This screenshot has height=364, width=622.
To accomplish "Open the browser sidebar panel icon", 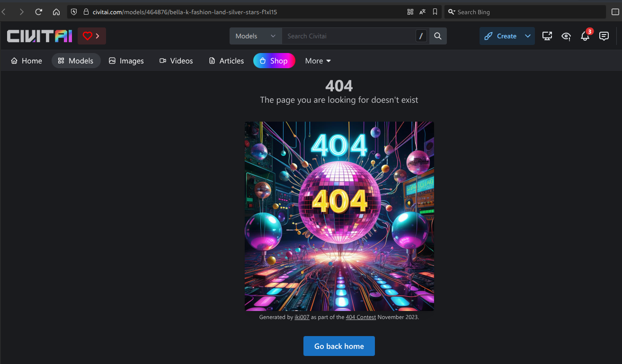I will coord(615,12).
